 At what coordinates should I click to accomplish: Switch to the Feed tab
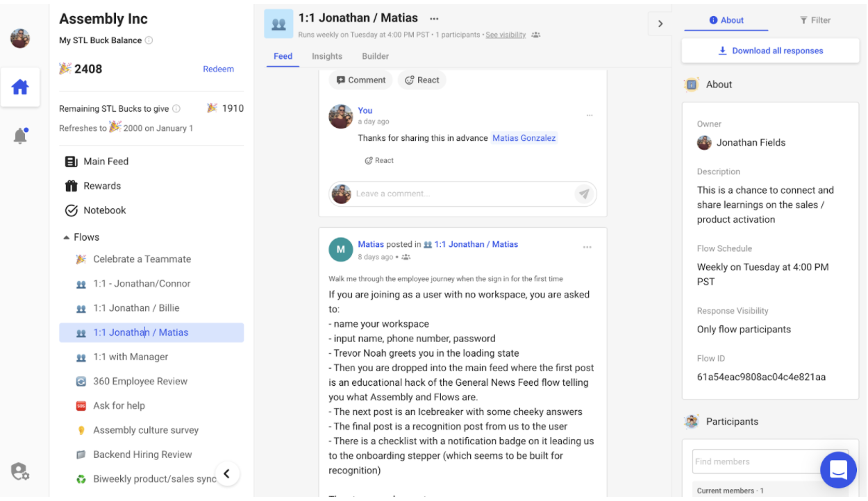283,56
